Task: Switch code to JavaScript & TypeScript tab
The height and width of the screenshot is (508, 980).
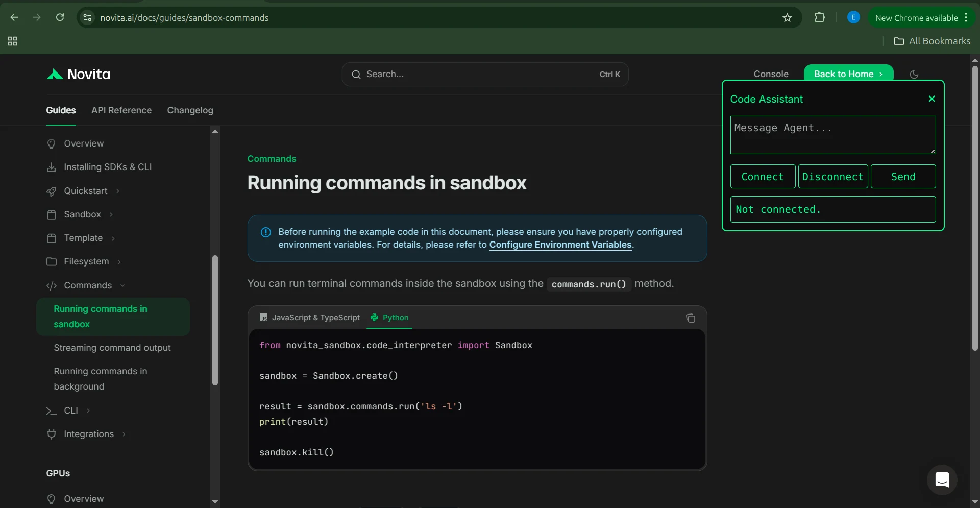Action: tap(309, 318)
